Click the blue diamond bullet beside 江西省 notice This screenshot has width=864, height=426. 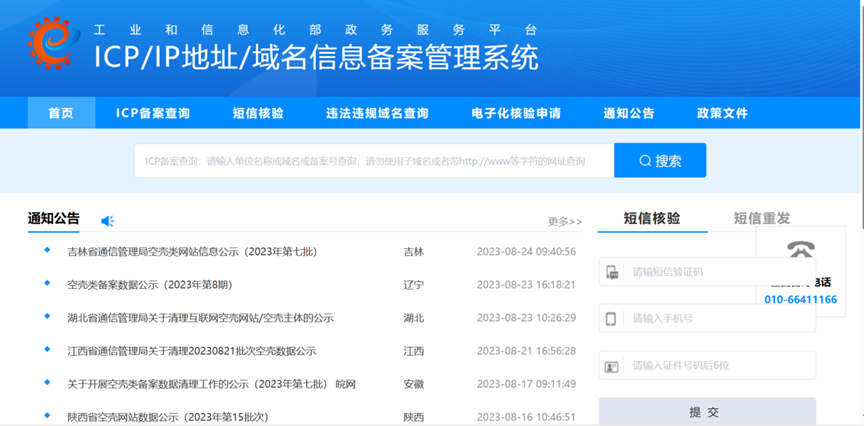coord(47,350)
